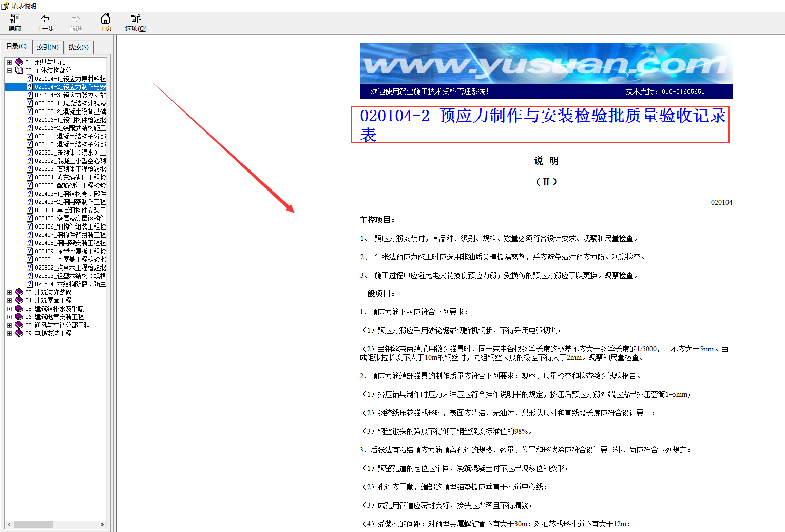Go back with the 上一步 toolbar button
The height and width of the screenshot is (532, 785).
pos(45,23)
